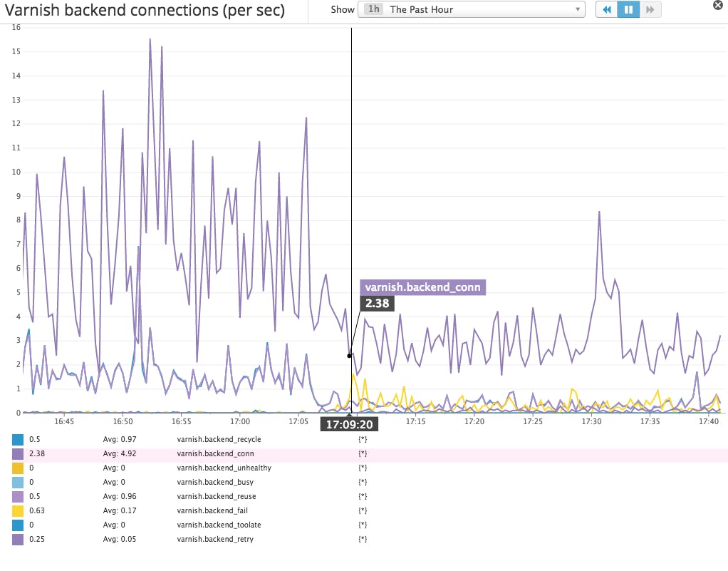Pause live updates with the pause button

point(628,9)
